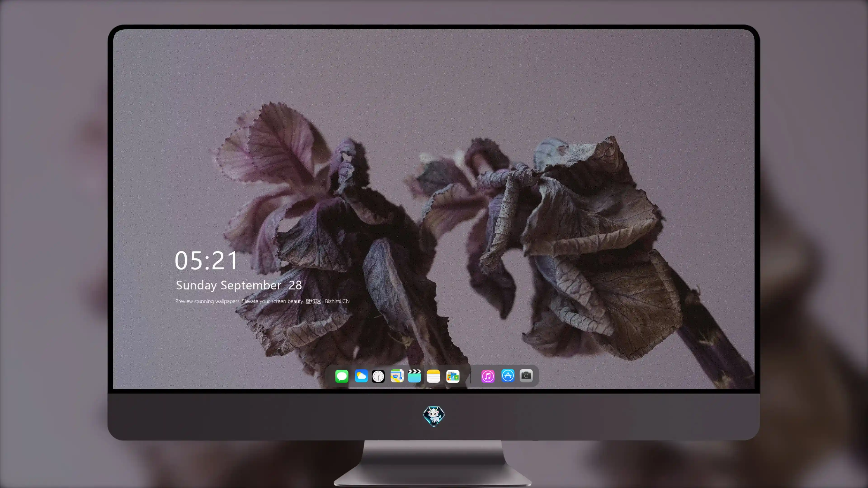Click the Sunday September 28 date text
The width and height of the screenshot is (868, 488).
[x=238, y=285]
